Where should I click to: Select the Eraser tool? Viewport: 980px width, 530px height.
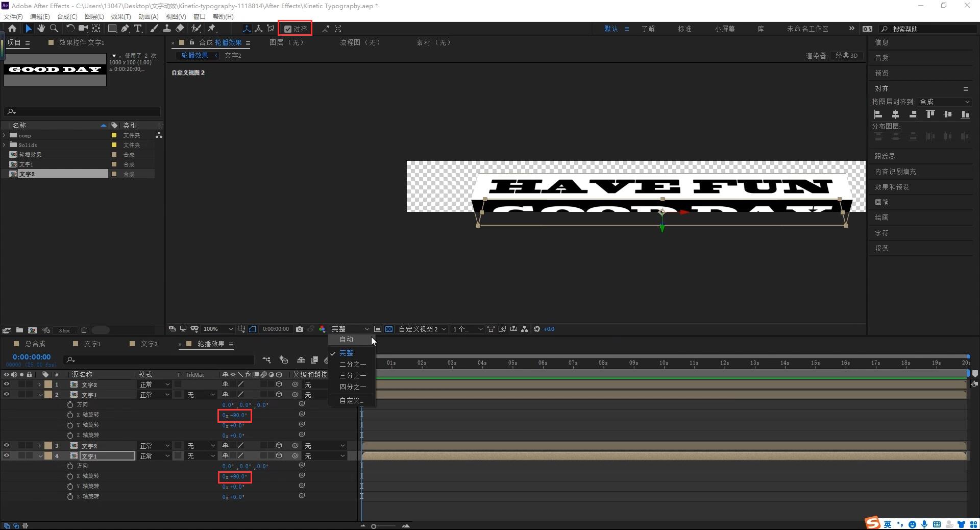coord(180,29)
